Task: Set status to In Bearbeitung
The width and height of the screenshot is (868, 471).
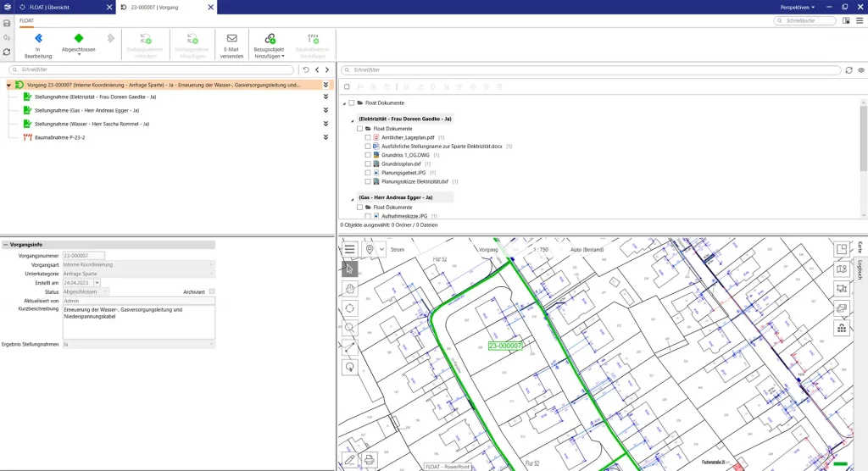Action: [x=37, y=39]
